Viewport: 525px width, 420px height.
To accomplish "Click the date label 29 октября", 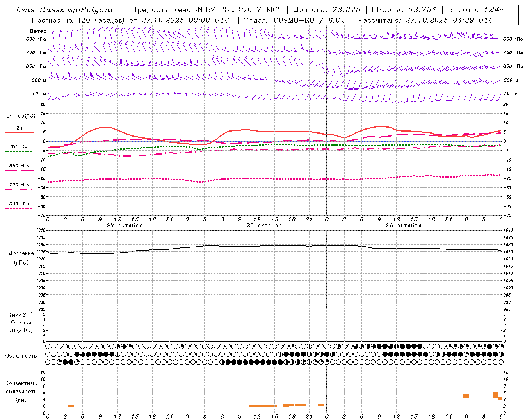I will 404,225.
